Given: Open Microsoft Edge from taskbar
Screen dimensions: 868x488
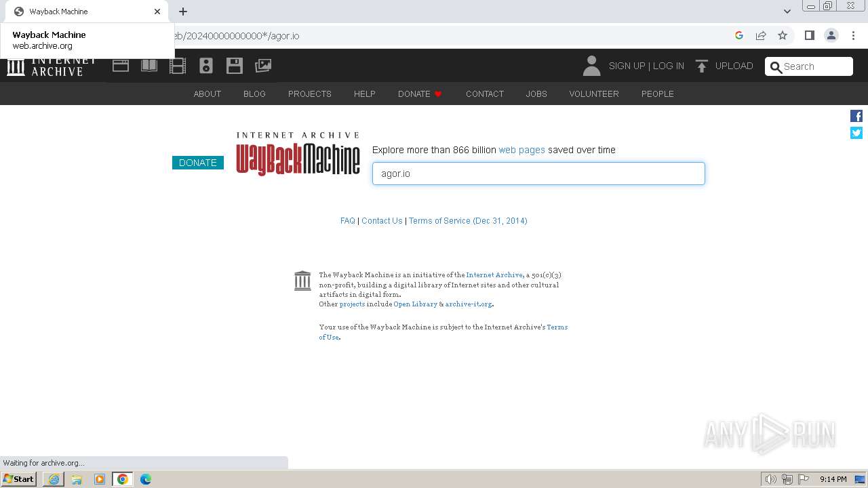Looking at the screenshot, I should pos(146,479).
